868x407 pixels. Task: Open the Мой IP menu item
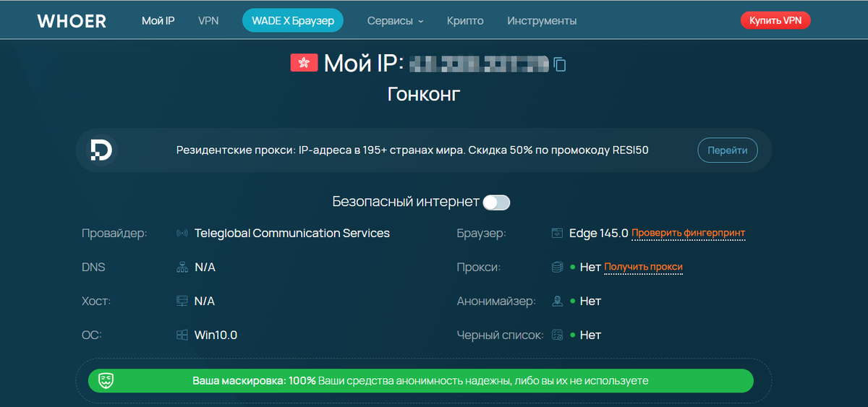point(158,21)
